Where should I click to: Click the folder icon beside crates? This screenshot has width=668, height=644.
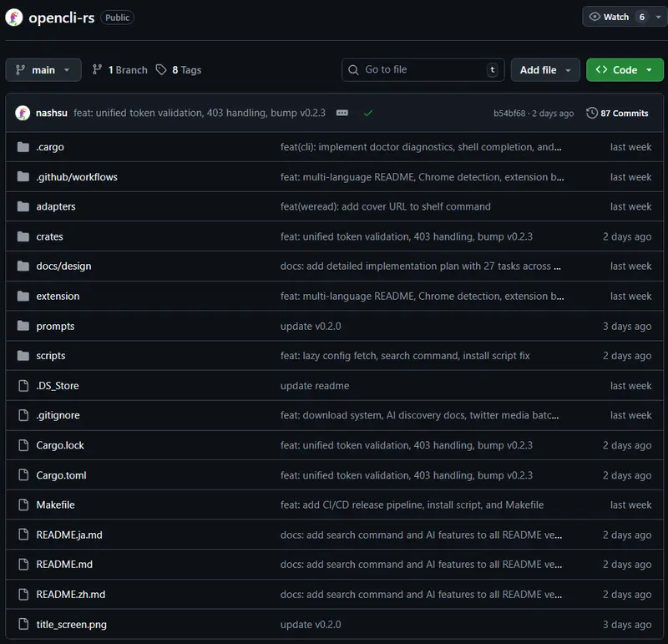23,236
